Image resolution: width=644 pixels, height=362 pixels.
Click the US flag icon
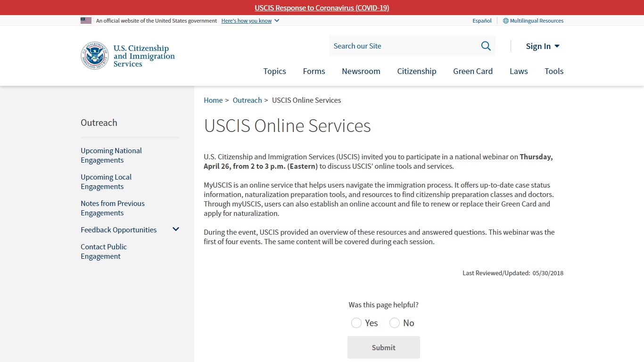tap(86, 21)
